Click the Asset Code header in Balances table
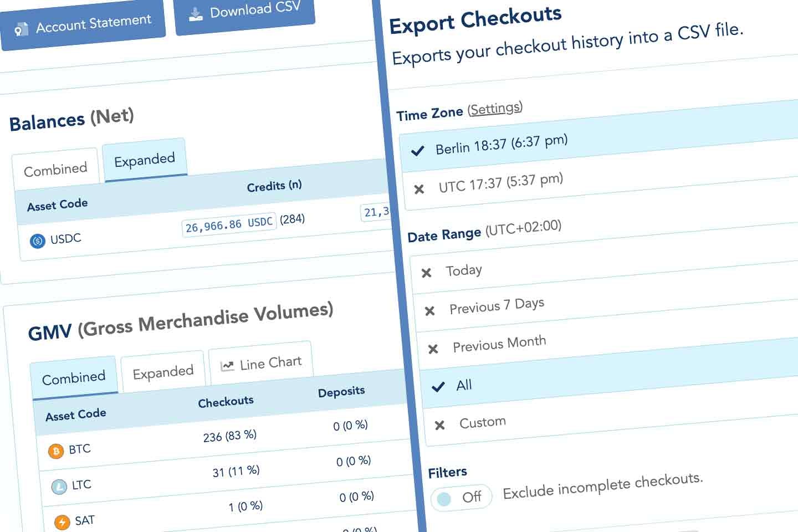Screen dimensions: 798x532 coord(57,204)
